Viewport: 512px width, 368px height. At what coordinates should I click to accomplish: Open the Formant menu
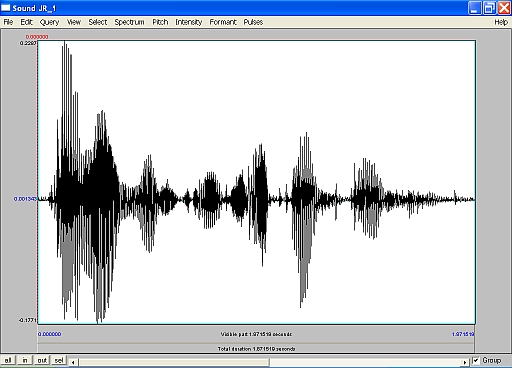[223, 22]
